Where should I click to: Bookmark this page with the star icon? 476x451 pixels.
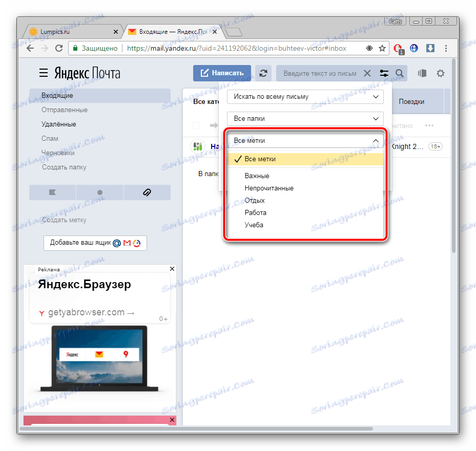click(382, 48)
